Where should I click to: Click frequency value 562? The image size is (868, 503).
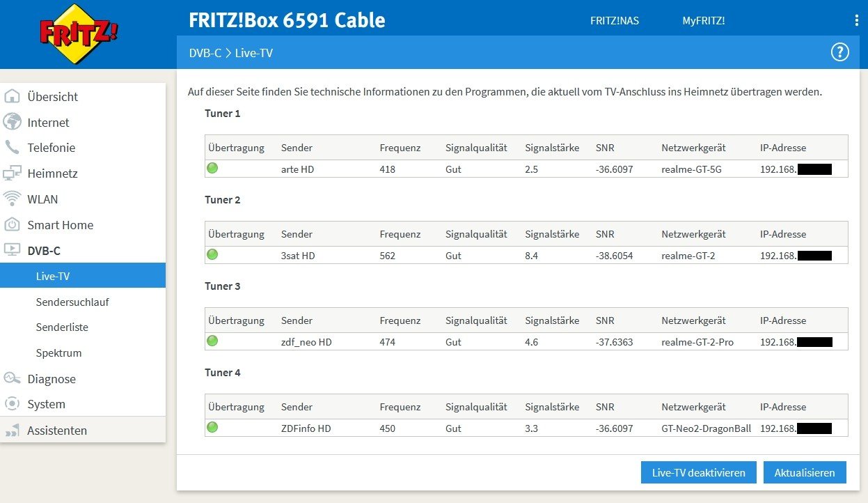click(x=388, y=256)
